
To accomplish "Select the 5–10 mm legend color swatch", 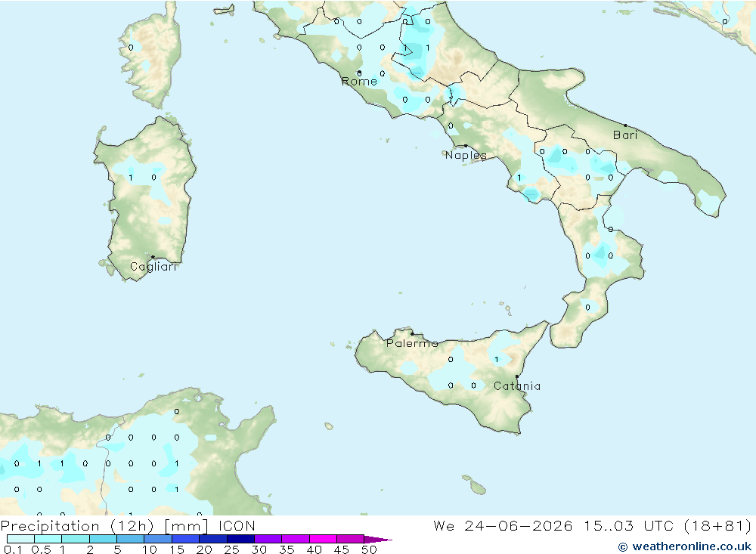I will [x=131, y=539].
